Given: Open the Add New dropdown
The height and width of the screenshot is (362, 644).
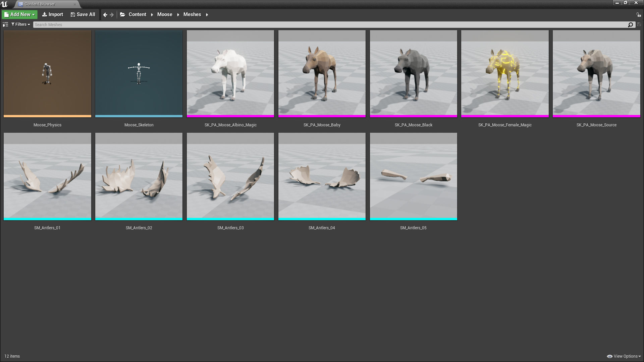Looking at the screenshot, I should pyautogui.click(x=19, y=14).
